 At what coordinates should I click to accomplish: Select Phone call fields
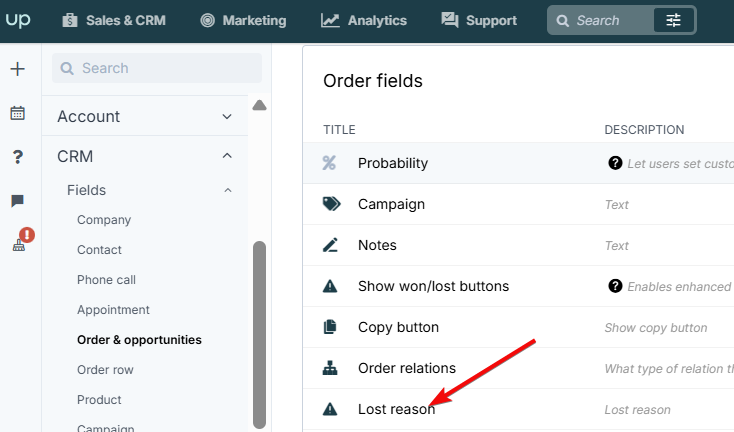106,280
